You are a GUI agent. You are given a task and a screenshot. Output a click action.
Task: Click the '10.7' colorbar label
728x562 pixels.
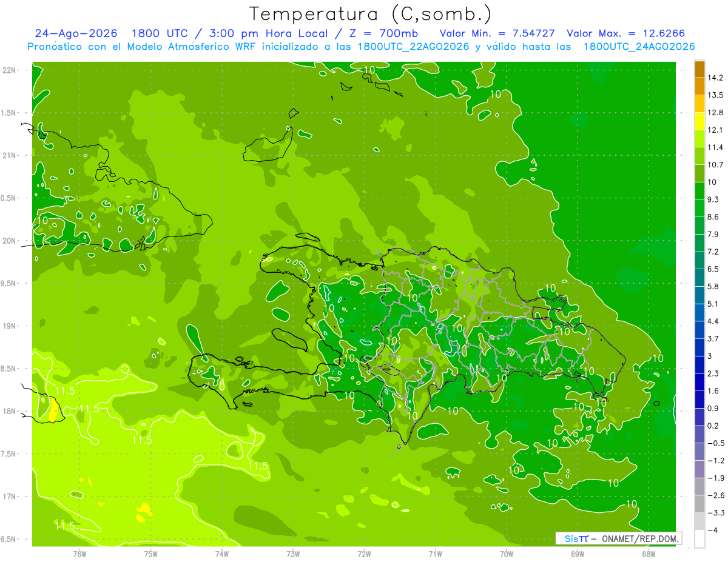715,165
